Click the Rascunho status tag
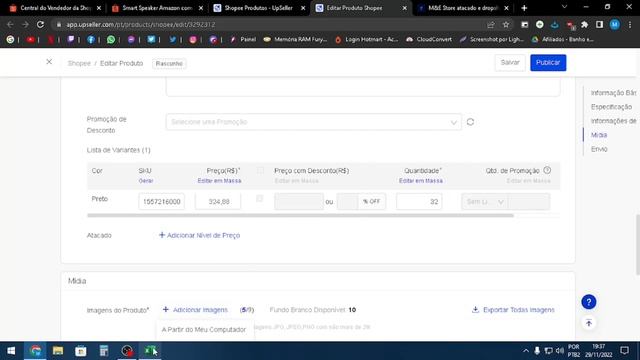 169,64
